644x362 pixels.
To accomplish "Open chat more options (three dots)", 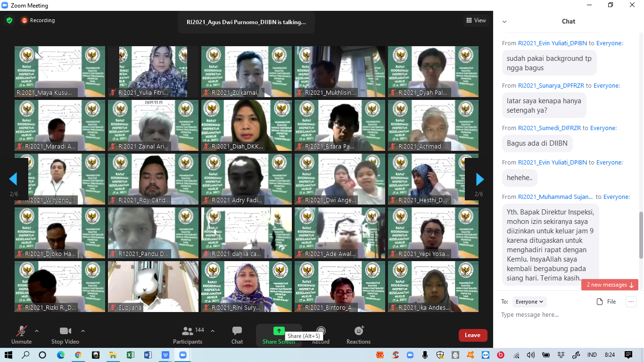I will [631, 302].
